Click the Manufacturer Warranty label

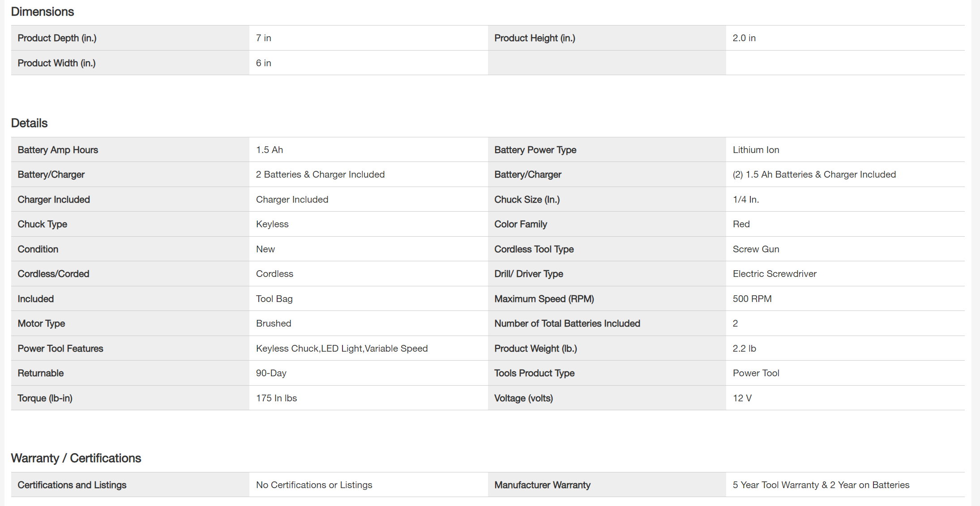click(542, 485)
